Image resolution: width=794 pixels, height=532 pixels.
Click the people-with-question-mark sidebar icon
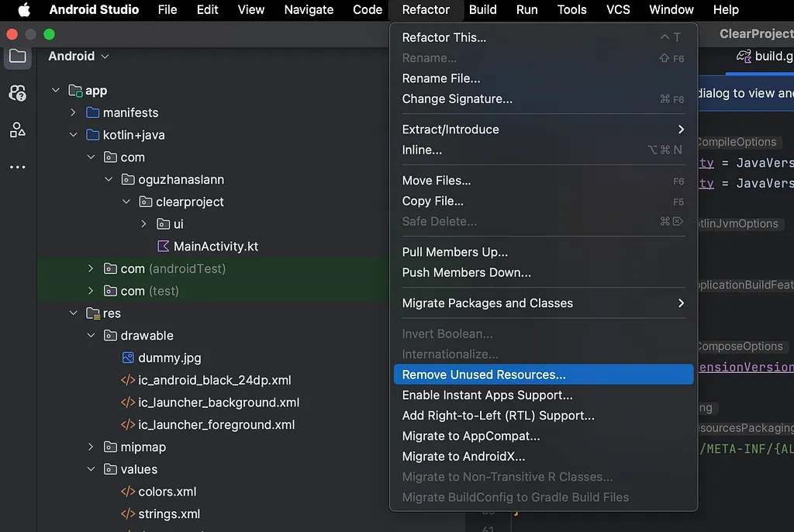point(17,93)
